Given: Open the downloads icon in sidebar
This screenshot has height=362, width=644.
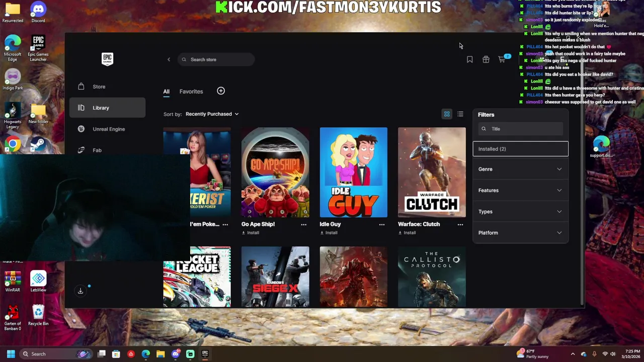Looking at the screenshot, I should point(80,291).
